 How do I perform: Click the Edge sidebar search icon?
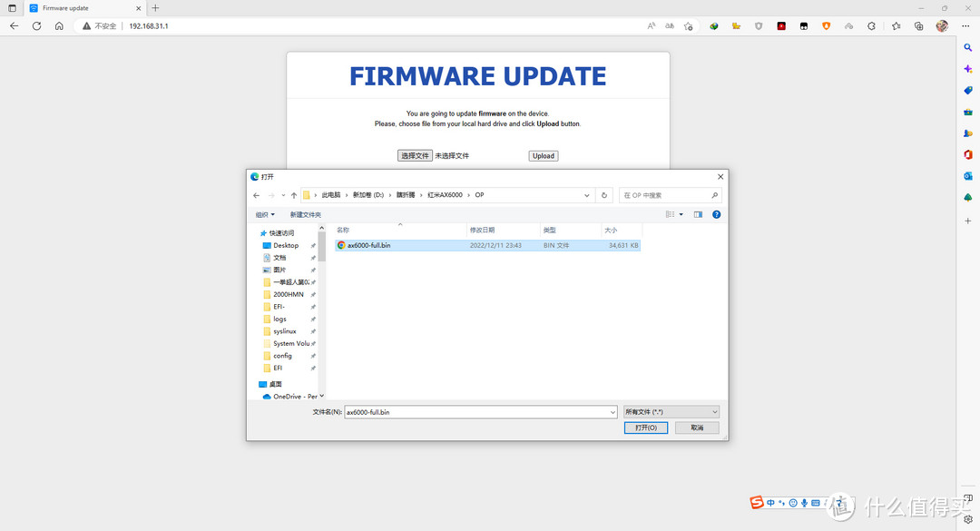(x=968, y=47)
